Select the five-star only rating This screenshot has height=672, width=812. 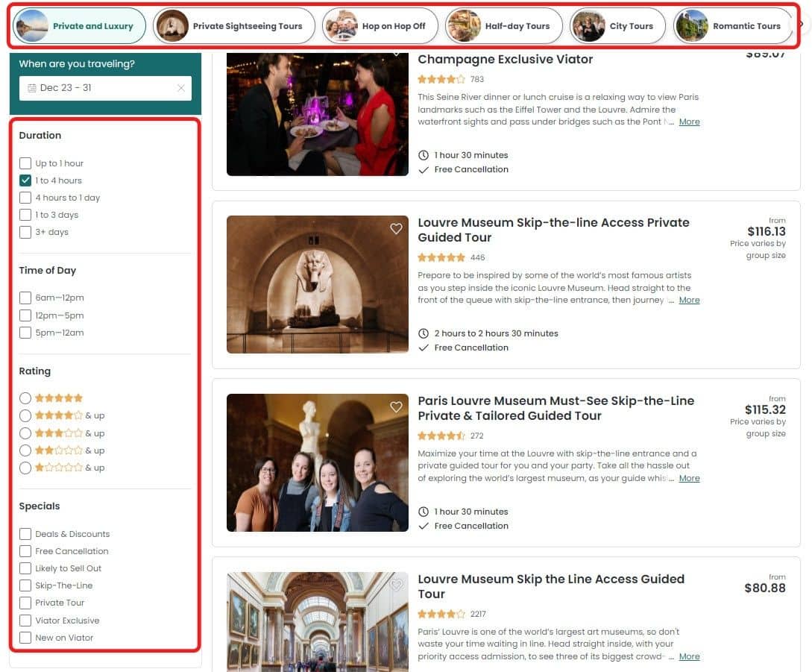25,398
